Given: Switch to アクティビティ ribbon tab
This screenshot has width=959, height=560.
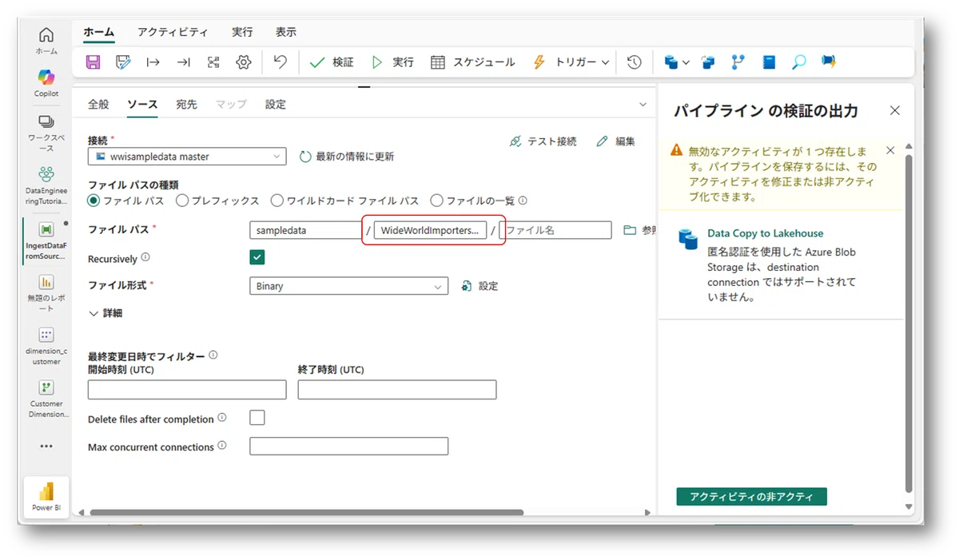Looking at the screenshot, I should (x=173, y=32).
